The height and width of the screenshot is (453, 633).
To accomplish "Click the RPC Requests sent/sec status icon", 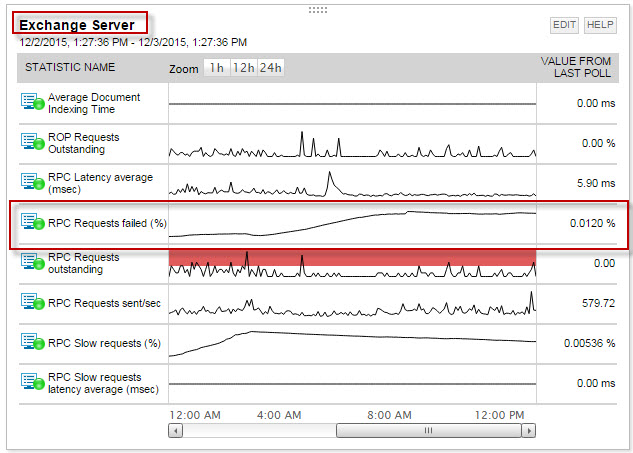I will coord(32,302).
